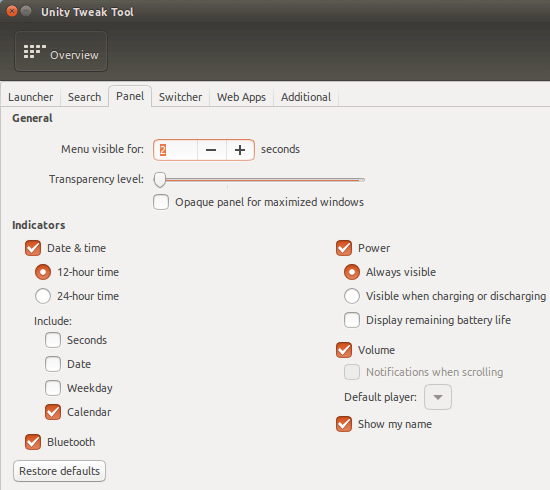550x490 pixels.
Task: Uncheck the Date & time indicator
Action: [x=33, y=248]
